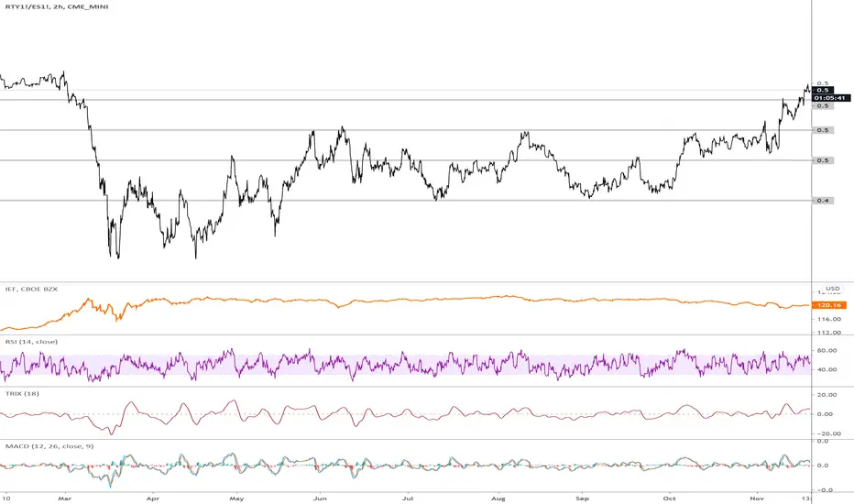Click the USD currency button

pyautogui.click(x=832, y=289)
